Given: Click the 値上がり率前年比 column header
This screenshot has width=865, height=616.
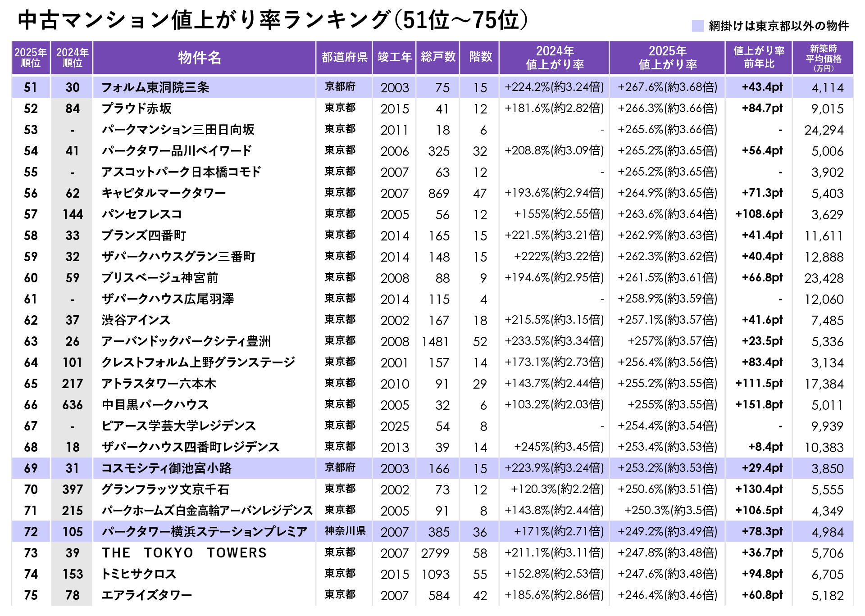Looking at the screenshot, I should (x=759, y=57).
